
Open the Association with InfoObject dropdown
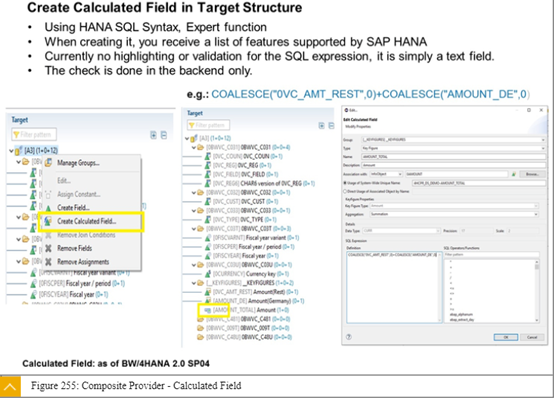386,174
